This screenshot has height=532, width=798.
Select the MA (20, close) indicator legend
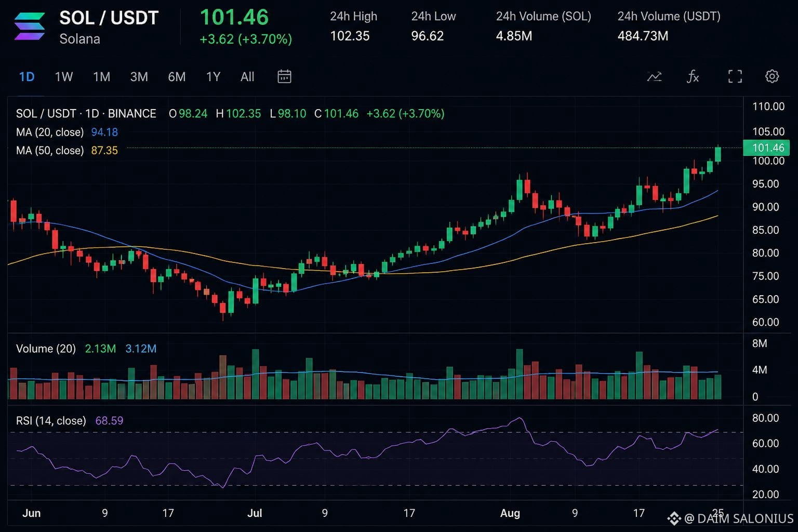pos(50,132)
